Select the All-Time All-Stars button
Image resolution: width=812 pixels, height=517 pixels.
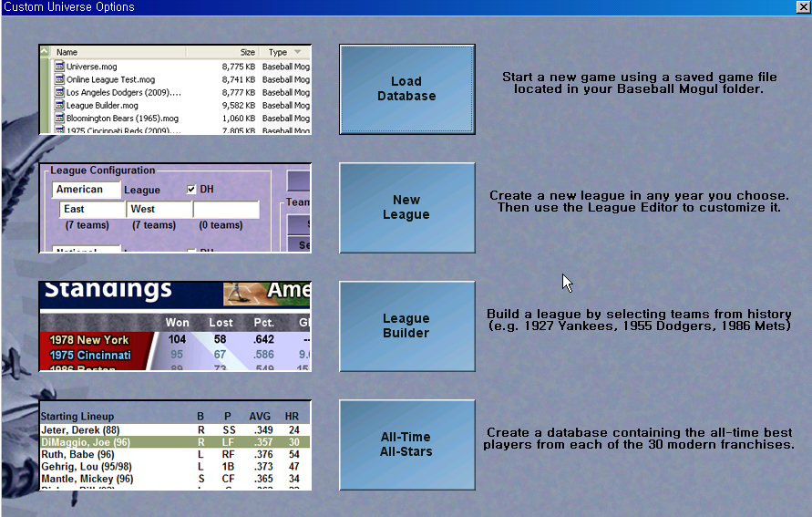pos(407,444)
